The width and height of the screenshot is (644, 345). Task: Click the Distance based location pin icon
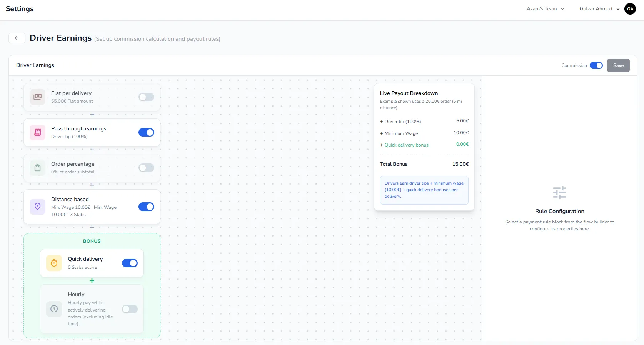tap(37, 207)
